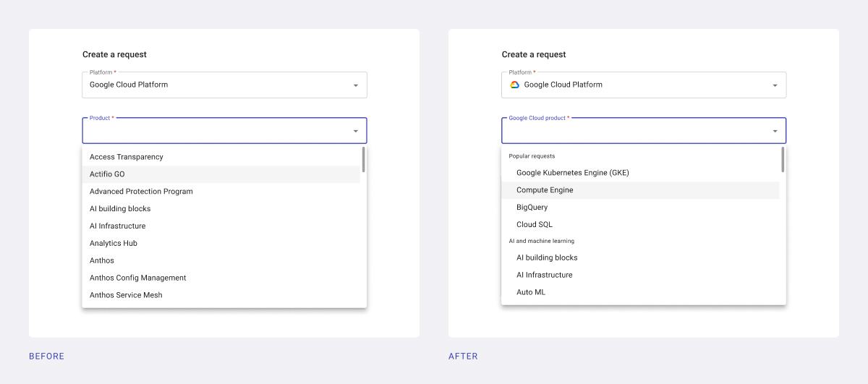Screen dimensions: 868x384
Task: Click the BEFORE product list scrollbar
Action: coord(364,160)
